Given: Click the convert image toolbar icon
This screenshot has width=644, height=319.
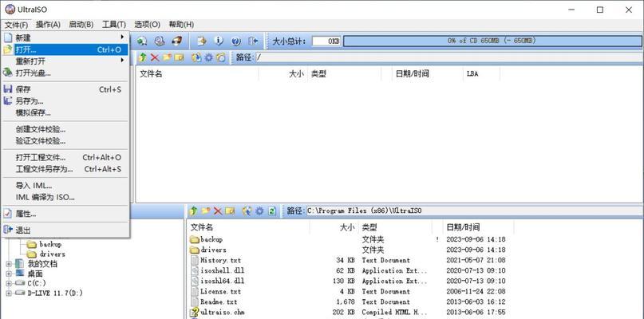Looking at the screenshot, I should (201, 41).
